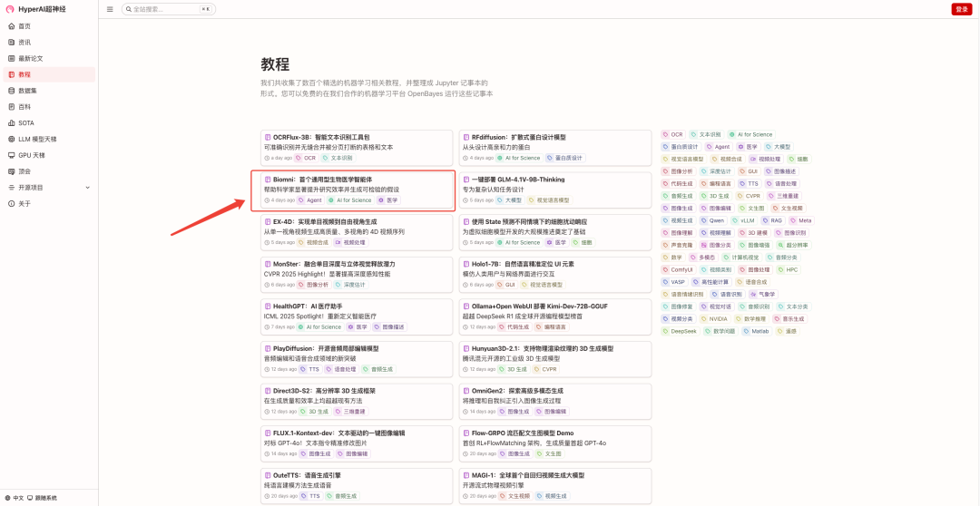Screen dimensions: 980x506
Task: Click the SOTA bar chart icon
Action: point(11,123)
